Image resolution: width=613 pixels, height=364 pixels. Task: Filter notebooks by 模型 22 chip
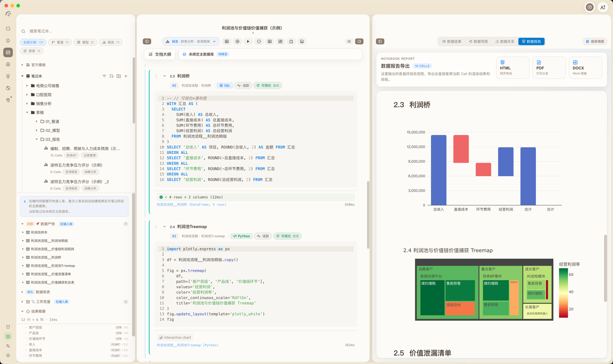(85, 42)
